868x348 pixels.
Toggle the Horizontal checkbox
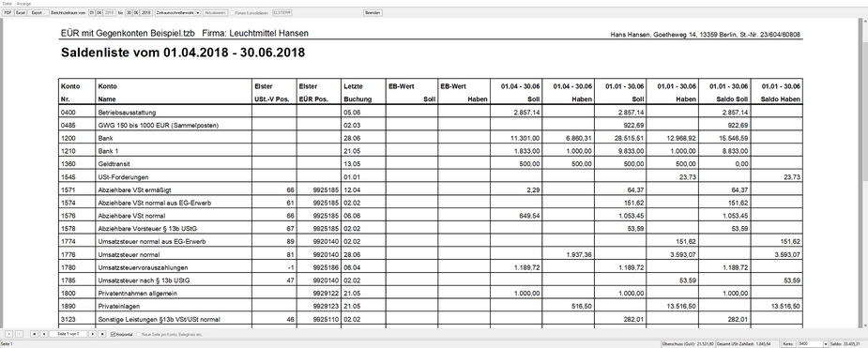coord(114,334)
